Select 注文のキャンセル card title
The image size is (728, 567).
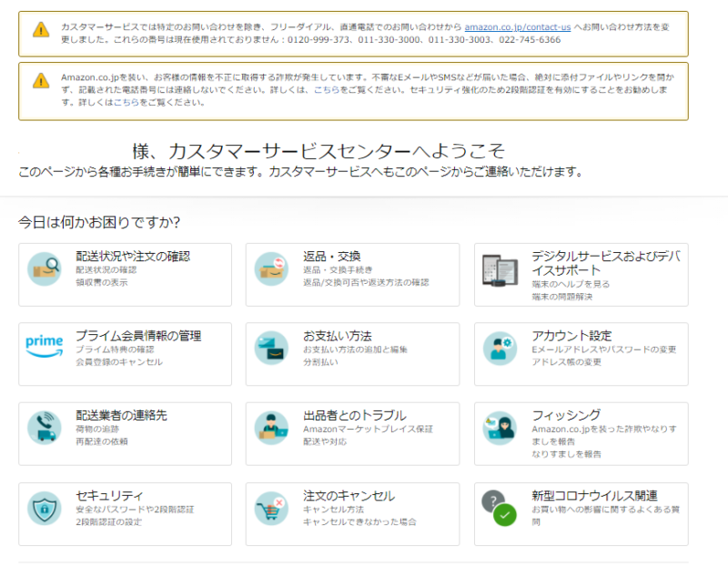pyautogui.click(x=349, y=495)
